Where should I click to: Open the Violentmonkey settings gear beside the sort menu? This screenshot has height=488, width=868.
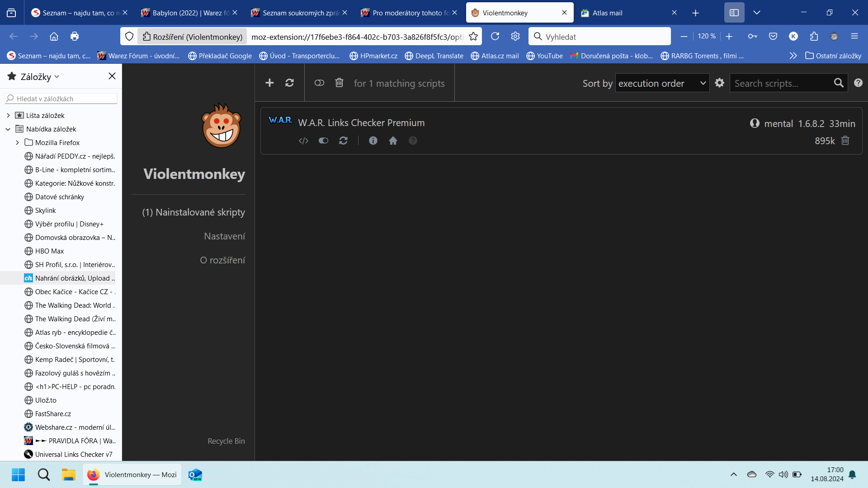pyautogui.click(x=719, y=83)
